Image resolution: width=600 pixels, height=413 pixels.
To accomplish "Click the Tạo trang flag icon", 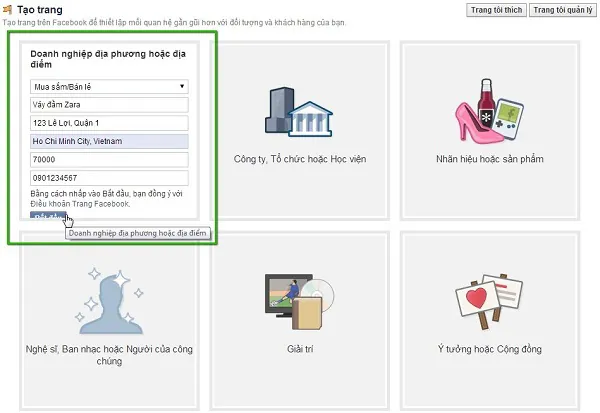I will coord(7,9).
